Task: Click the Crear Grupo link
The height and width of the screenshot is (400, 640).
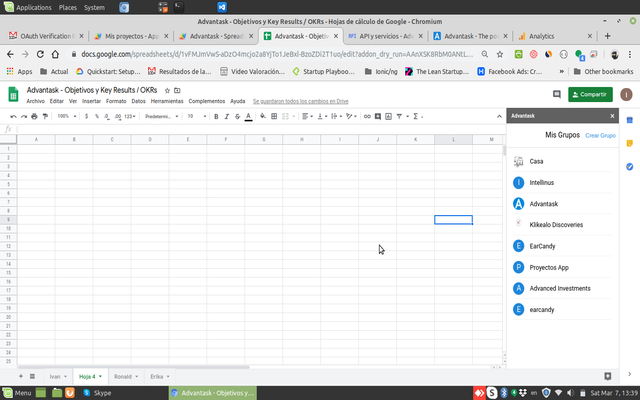Action: pos(600,136)
